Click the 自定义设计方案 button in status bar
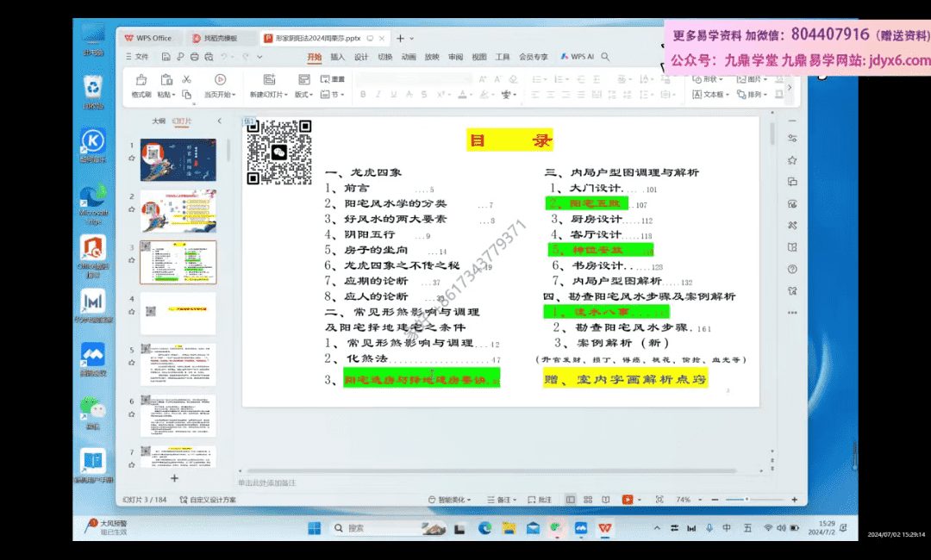Viewport: 931px width, 560px height. (208, 500)
